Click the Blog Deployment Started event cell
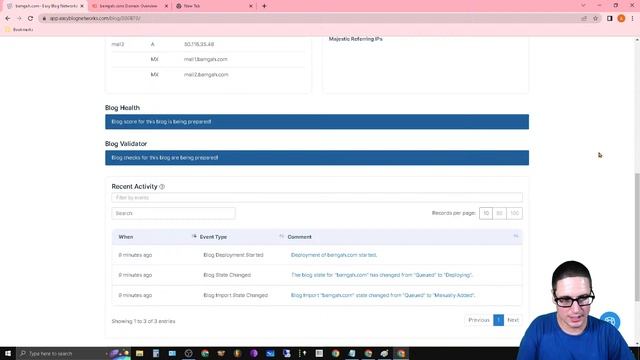The width and height of the screenshot is (640, 360). point(233,255)
